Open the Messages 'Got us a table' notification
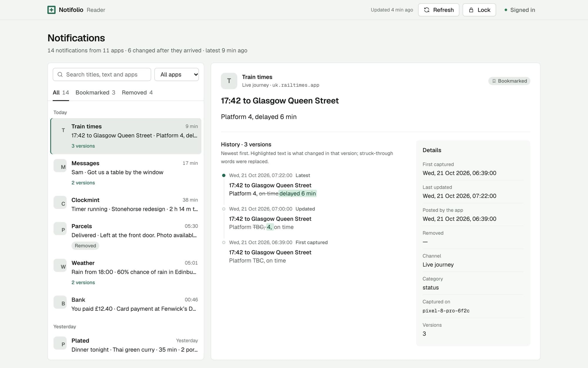This screenshot has height=368, width=588. pyautogui.click(x=126, y=173)
